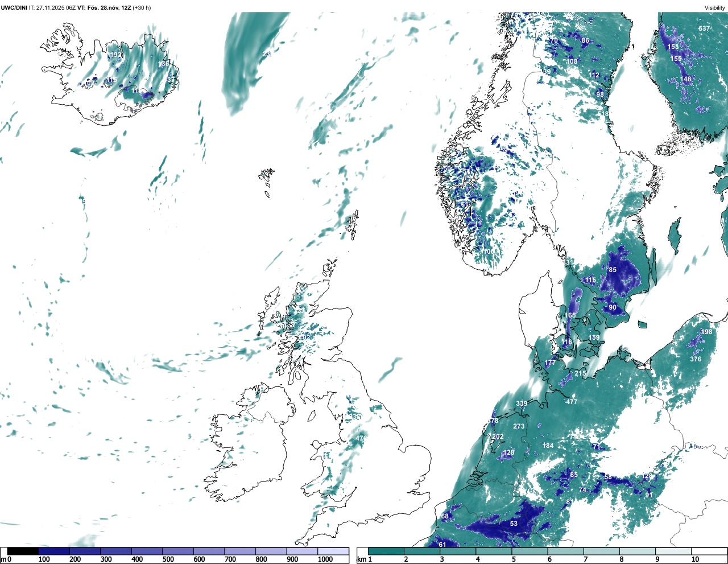This screenshot has width=728, height=564.
Task: Select the legend swatch between 700 and 800 m
Action: point(240,551)
